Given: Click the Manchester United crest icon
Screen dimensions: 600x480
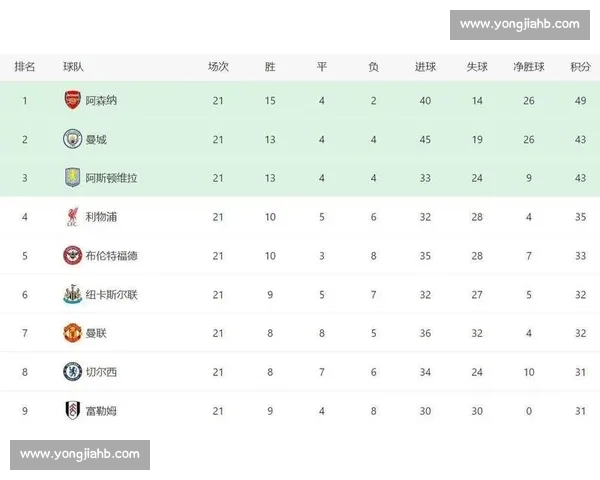Looking at the screenshot, I should [x=72, y=333].
